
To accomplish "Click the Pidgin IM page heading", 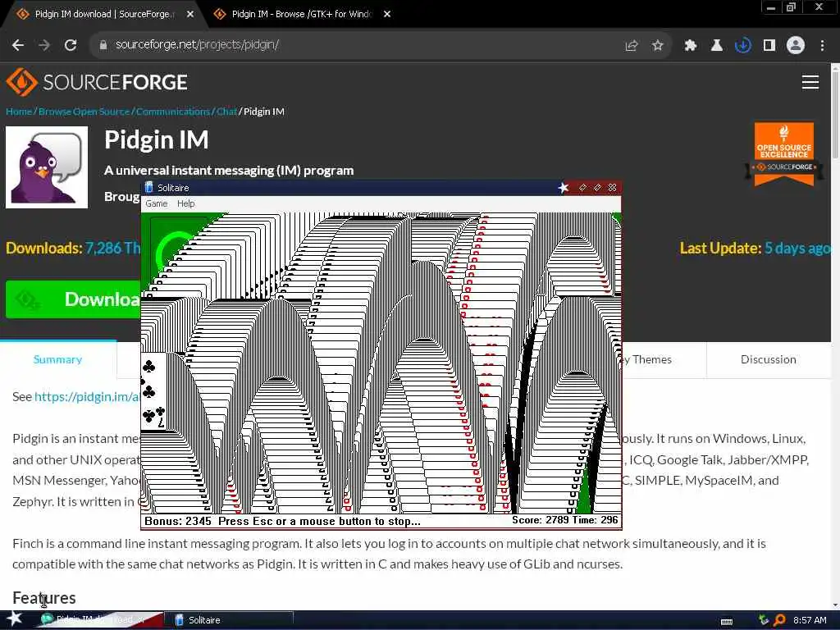I will click(x=157, y=139).
